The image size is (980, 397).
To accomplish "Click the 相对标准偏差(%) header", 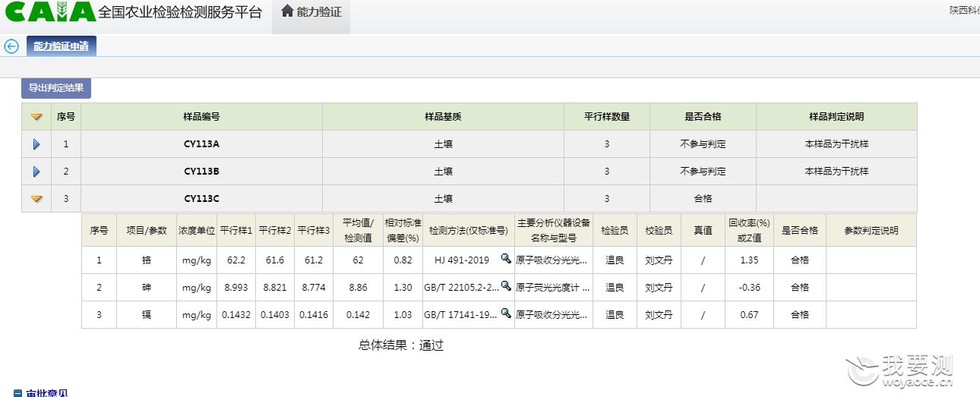I will coord(403,231).
